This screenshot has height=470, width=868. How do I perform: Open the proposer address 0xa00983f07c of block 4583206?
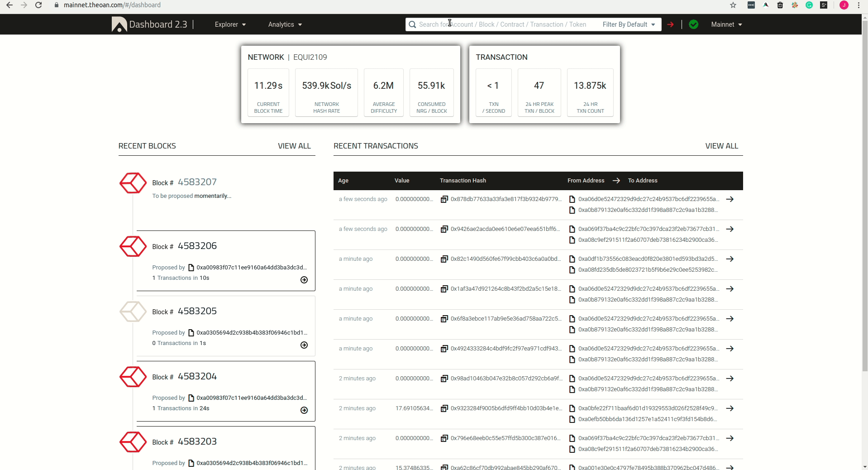click(x=251, y=268)
